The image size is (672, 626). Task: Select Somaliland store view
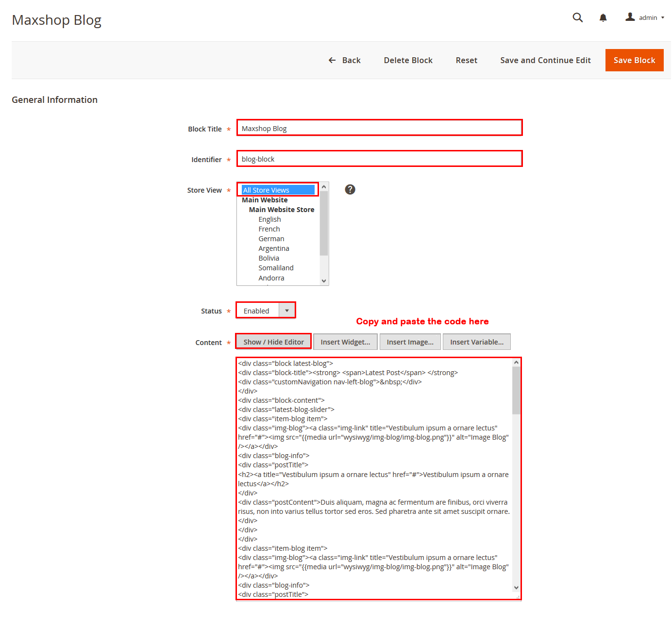(276, 268)
